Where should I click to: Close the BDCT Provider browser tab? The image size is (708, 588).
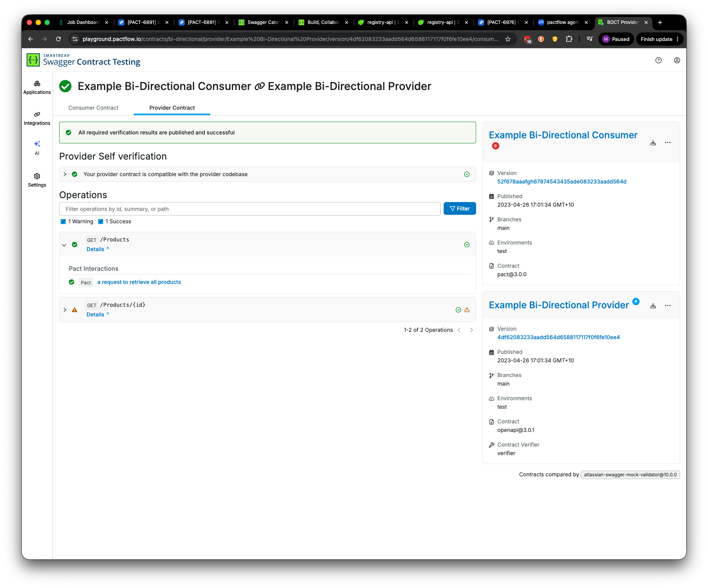646,22
